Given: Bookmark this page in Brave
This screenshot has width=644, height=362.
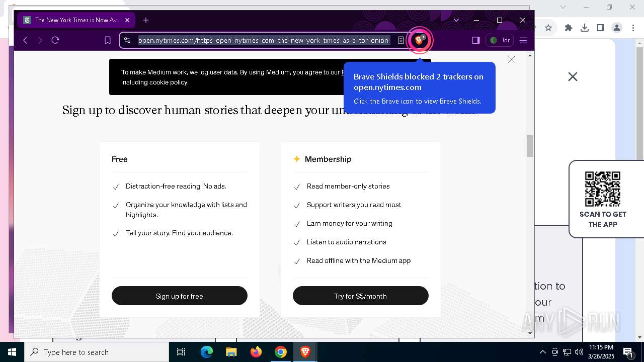Looking at the screenshot, I should pyautogui.click(x=108, y=40).
